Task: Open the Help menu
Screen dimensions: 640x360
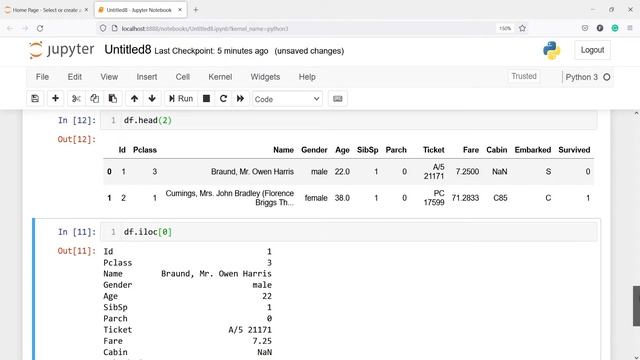Action: pos(307,77)
